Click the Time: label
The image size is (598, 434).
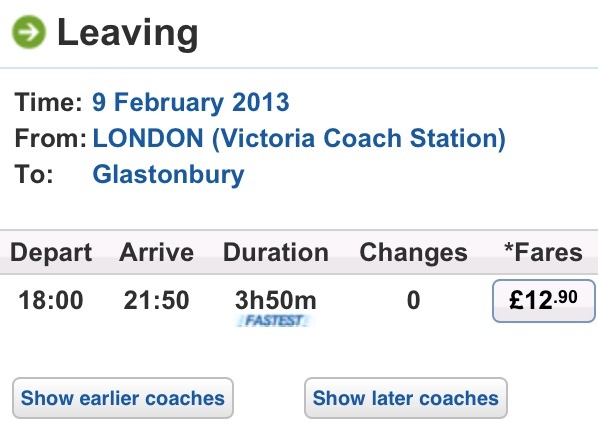point(48,102)
